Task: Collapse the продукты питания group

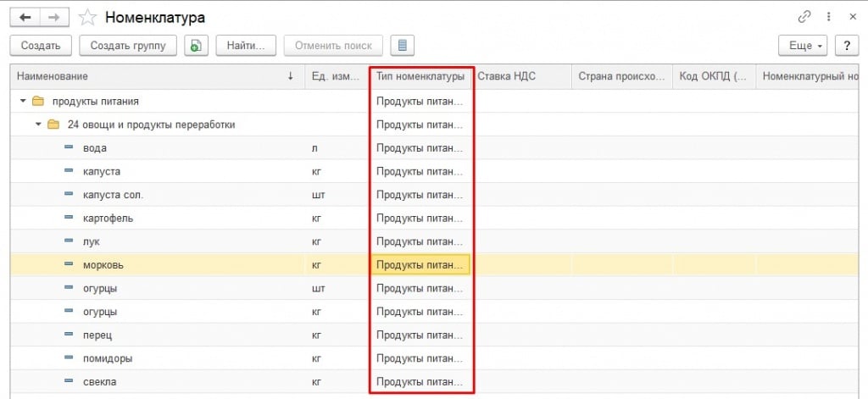Action: pyautogui.click(x=23, y=102)
